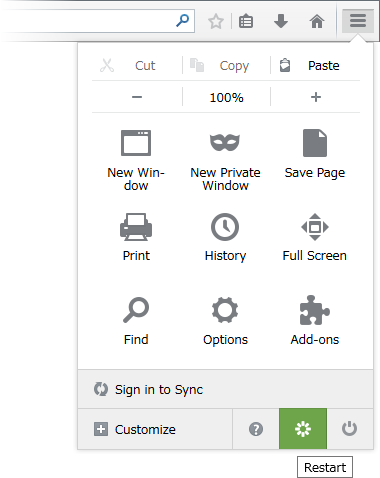The width and height of the screenshot is (380, 478).
Task: Bookmark this page with the star icon
Action: pos(216,22)
